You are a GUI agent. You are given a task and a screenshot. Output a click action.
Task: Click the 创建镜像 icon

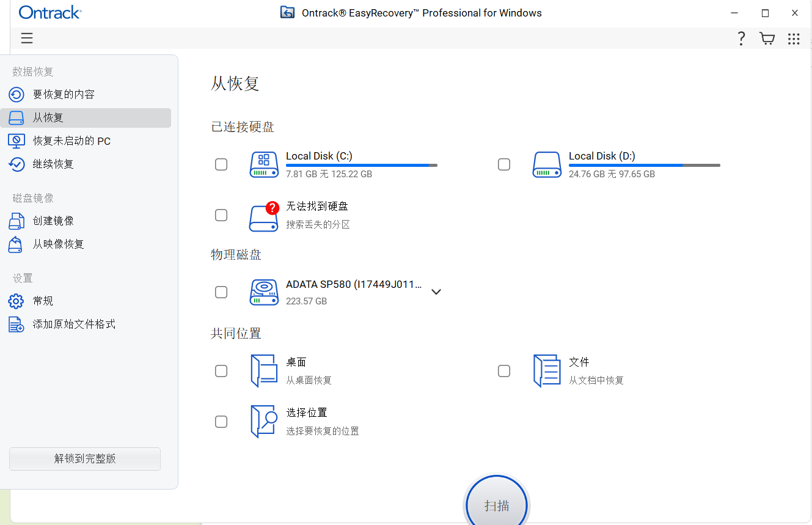(x=16, y=221)
